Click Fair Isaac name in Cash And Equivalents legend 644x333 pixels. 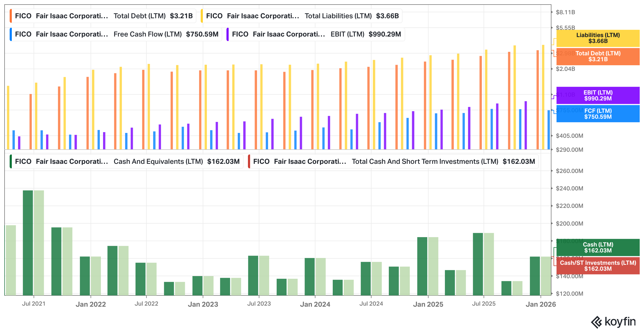click(72, 161)
